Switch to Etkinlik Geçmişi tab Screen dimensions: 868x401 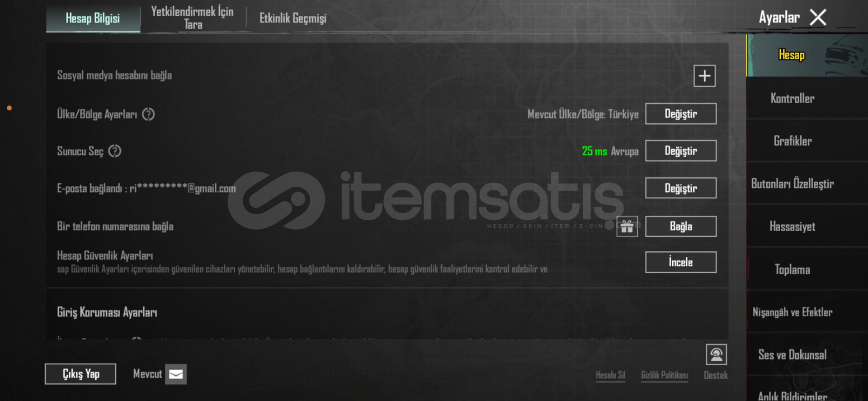click(292, 18)
